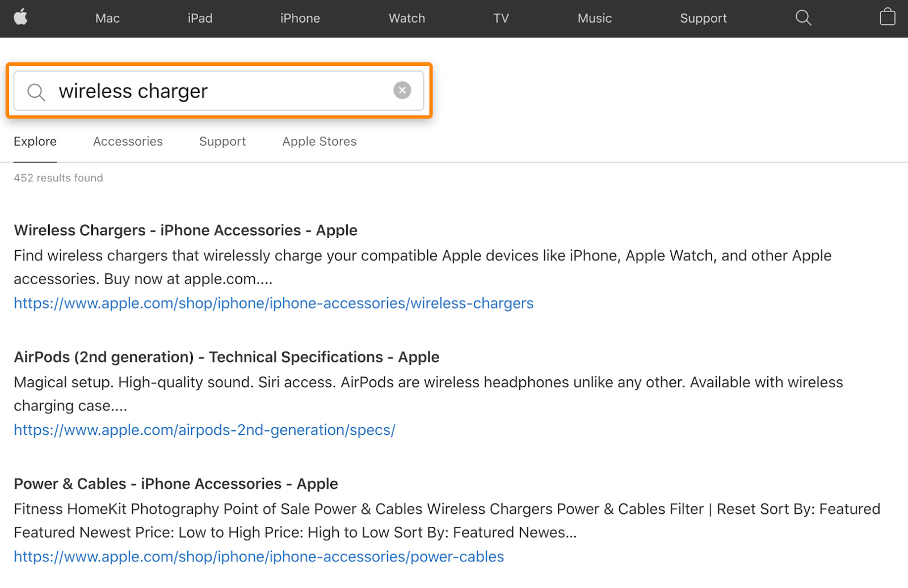Open the Music menu
Screen dimensions: 908x588
[x=594, y=18]
